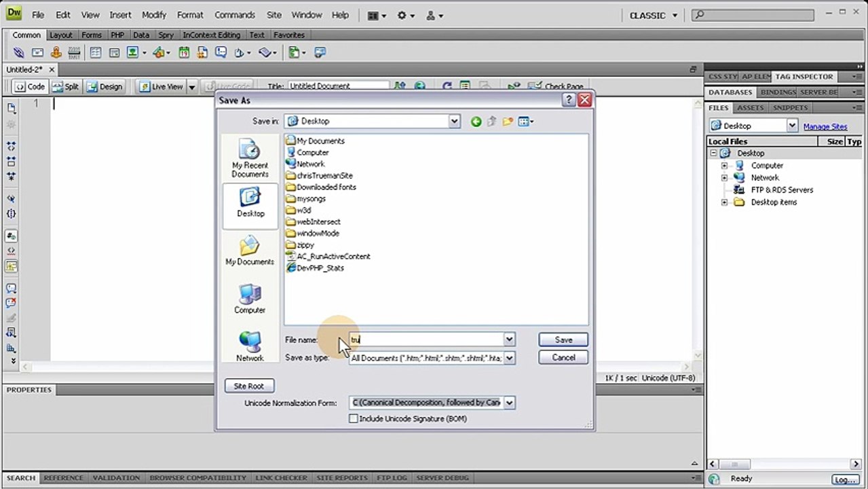The image size is (868, 489).
Task: Insert a Div Tag
Action: pos(114,52)
